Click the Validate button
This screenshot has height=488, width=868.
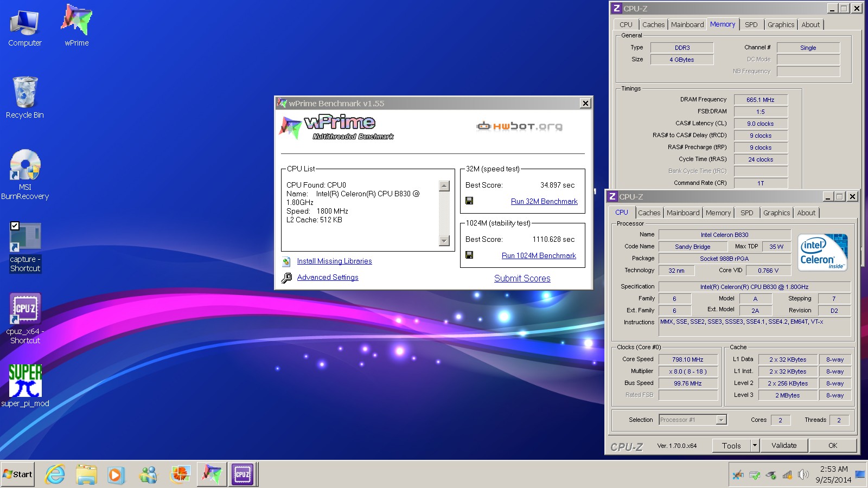pos(784,445)
